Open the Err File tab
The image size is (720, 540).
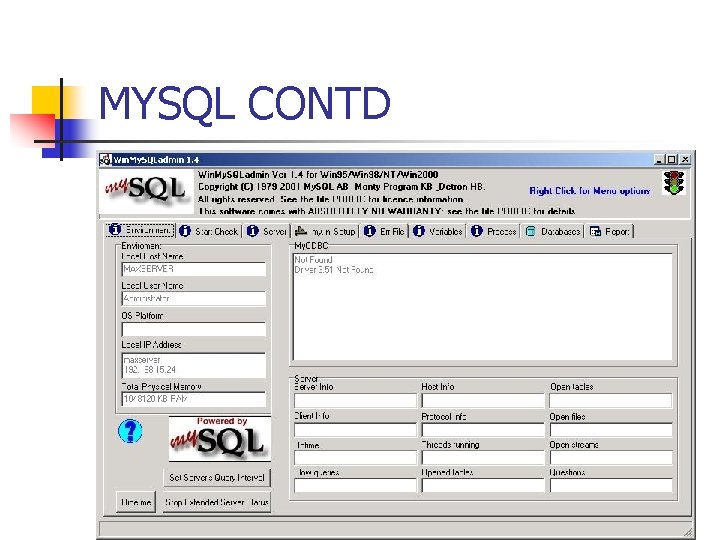(x=384, y=231)
